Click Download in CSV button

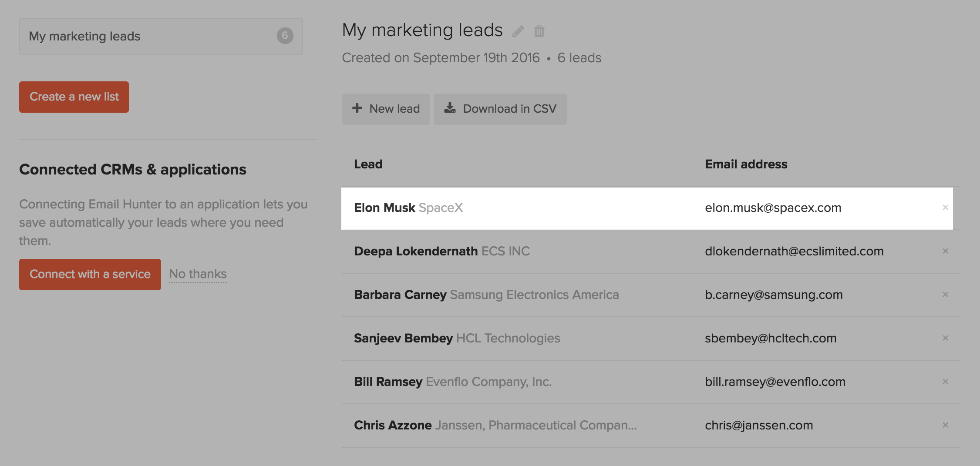500,109
